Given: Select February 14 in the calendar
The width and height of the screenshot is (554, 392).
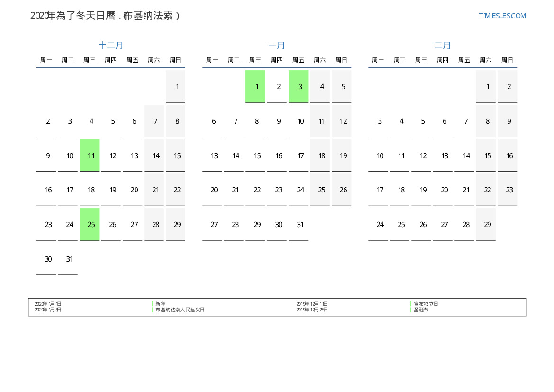Looking at the screenshot, I should click(464, 155).
